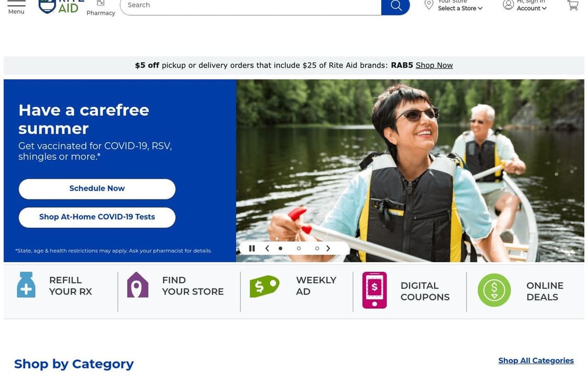The height and width of the screenshot is (392, 588).
Task: Select the first carousel slide dot
Action: pyautogui.click(x=280, y=249)
